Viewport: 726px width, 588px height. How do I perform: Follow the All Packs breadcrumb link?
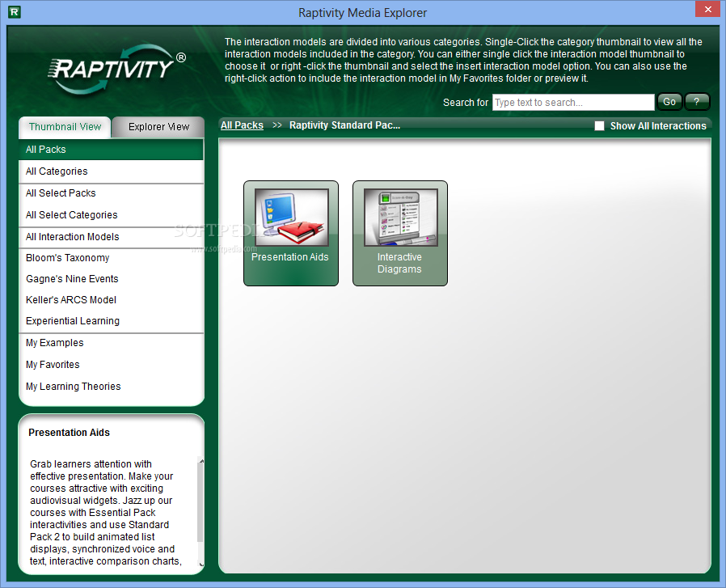click(242, 125)
